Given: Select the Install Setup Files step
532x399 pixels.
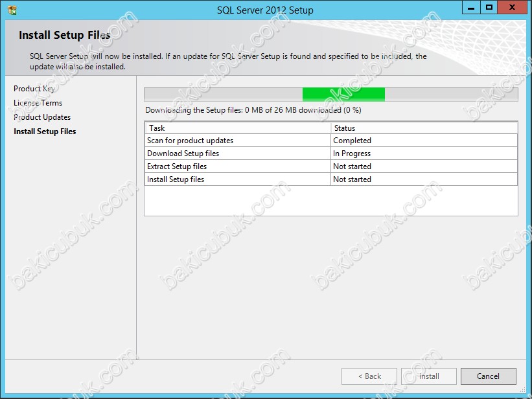Looking at the screenshot, I should coord(45,131).
